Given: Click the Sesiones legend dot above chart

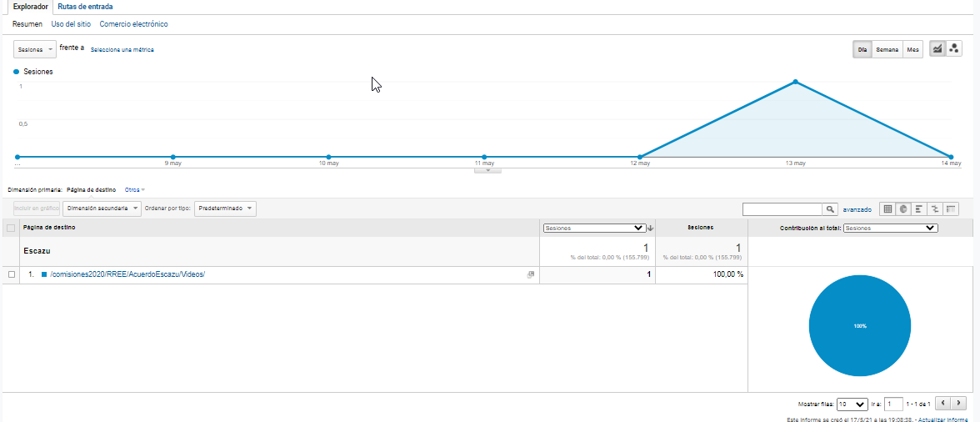Looking at the screenshot, I should click(x=17, y=72).
